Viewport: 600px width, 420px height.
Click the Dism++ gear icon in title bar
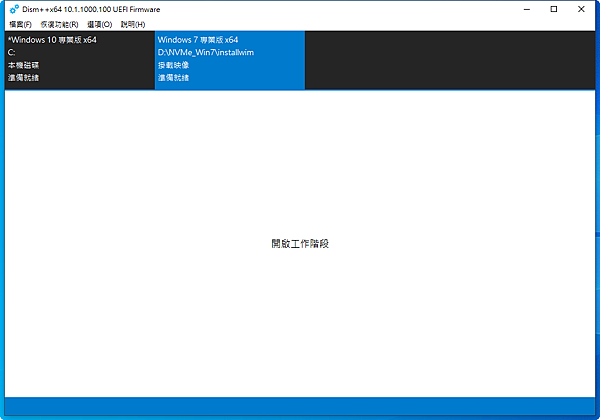tap(14, 9)
